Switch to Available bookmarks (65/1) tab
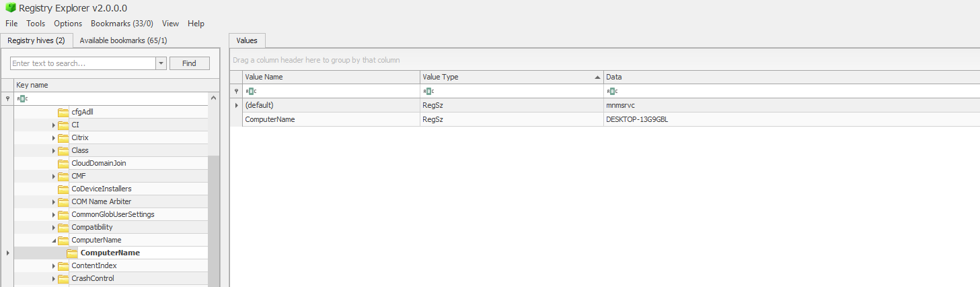This screenshot has width=980, height=287. 123,40
